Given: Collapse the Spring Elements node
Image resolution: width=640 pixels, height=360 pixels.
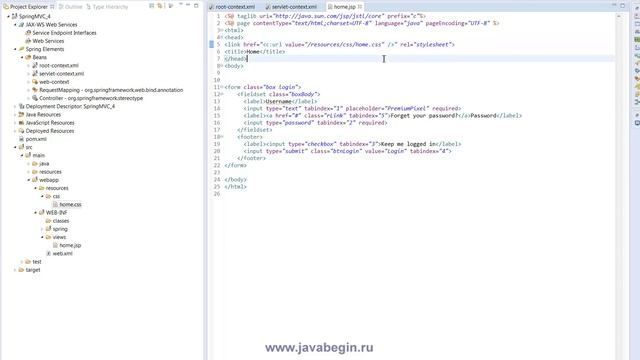Looking at the screenshot, I should pos(15,49).
